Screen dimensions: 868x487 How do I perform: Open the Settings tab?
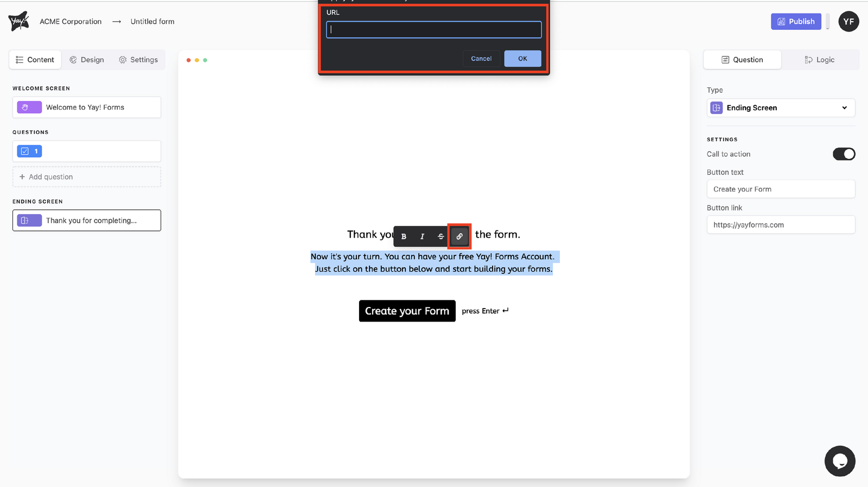[138, 60]
